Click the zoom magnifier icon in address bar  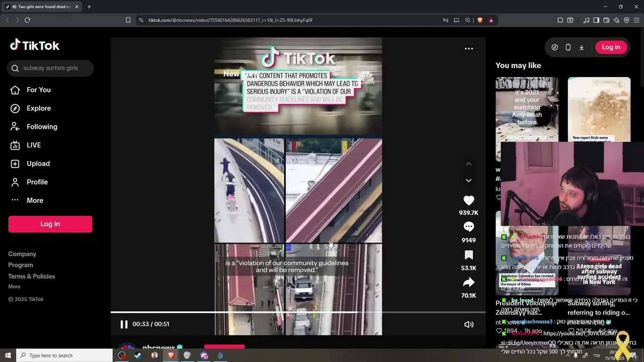coord(468,20)
